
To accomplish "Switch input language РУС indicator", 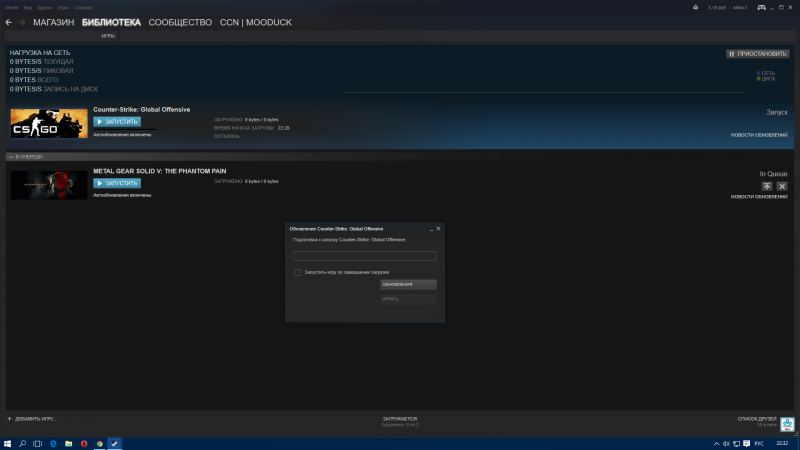I will (x=759, y=444).
